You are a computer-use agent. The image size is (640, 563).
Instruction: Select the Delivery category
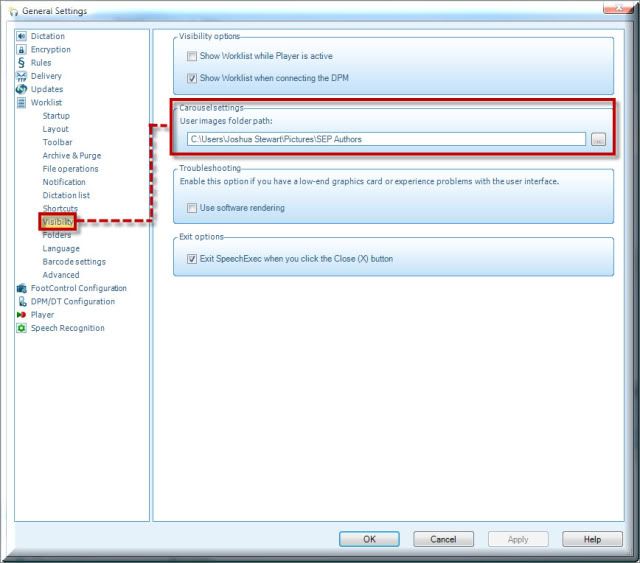46,76
